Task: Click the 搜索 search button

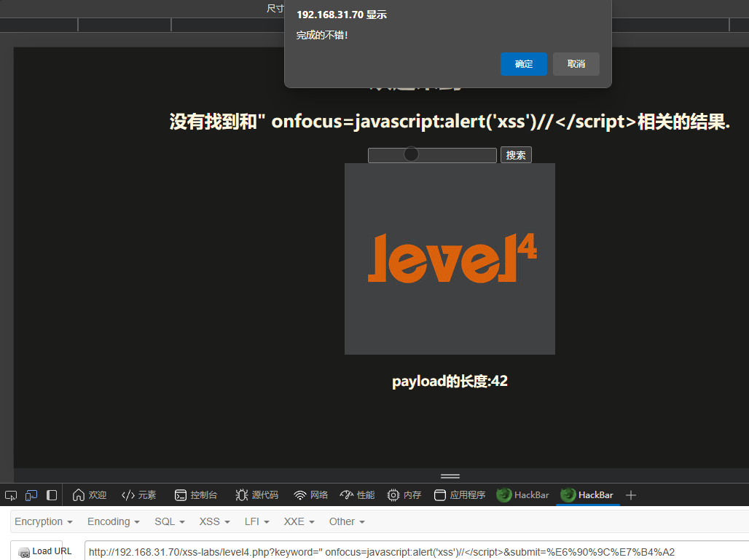Action: (516, 155)
